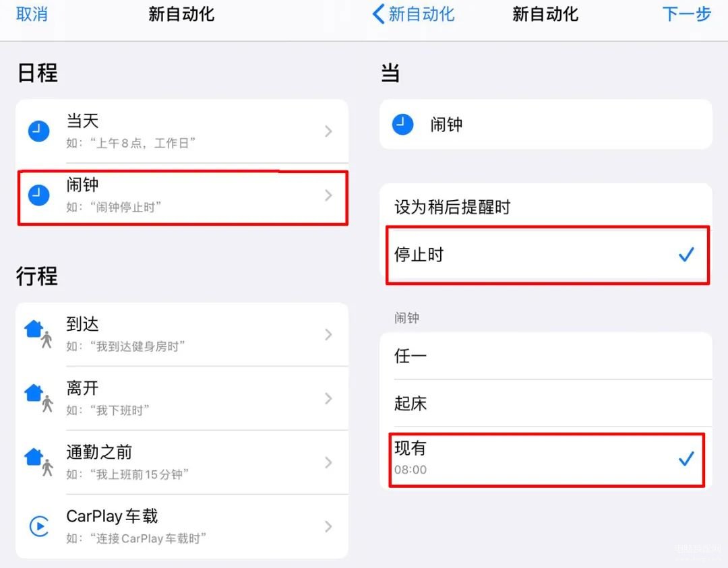This screenshot has width=728, height=568.
Task: Choose the 任一 alarm option
Action: click(546, 356)
